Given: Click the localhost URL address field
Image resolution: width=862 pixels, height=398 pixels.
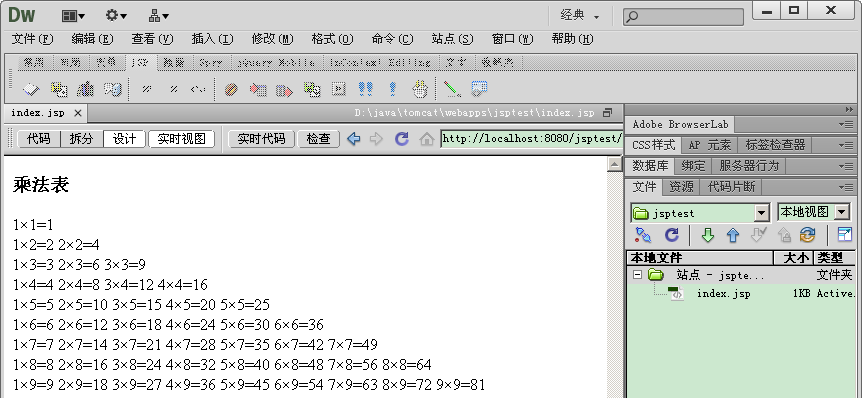Looking at the screenshot, I should click(532, 139).
